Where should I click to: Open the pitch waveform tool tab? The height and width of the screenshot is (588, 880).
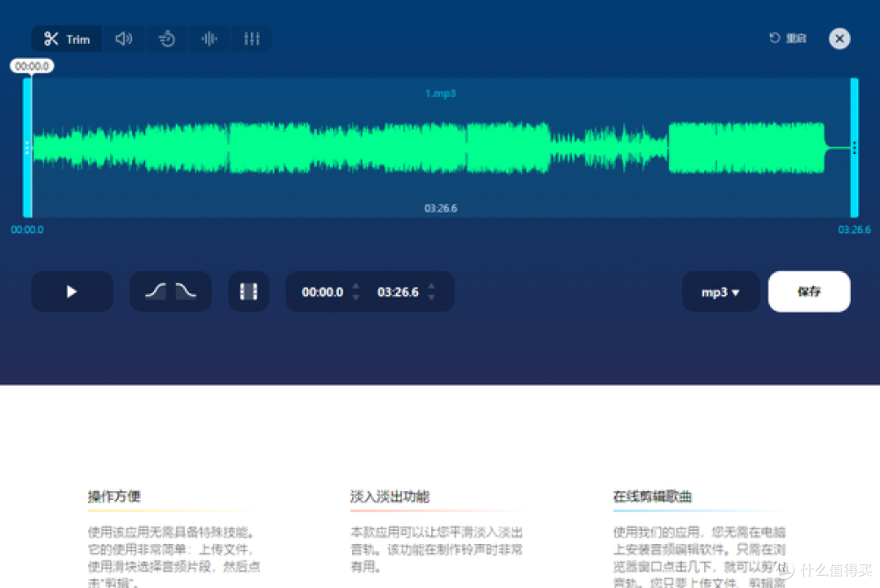pyautogui.click(x=209, y=39)
